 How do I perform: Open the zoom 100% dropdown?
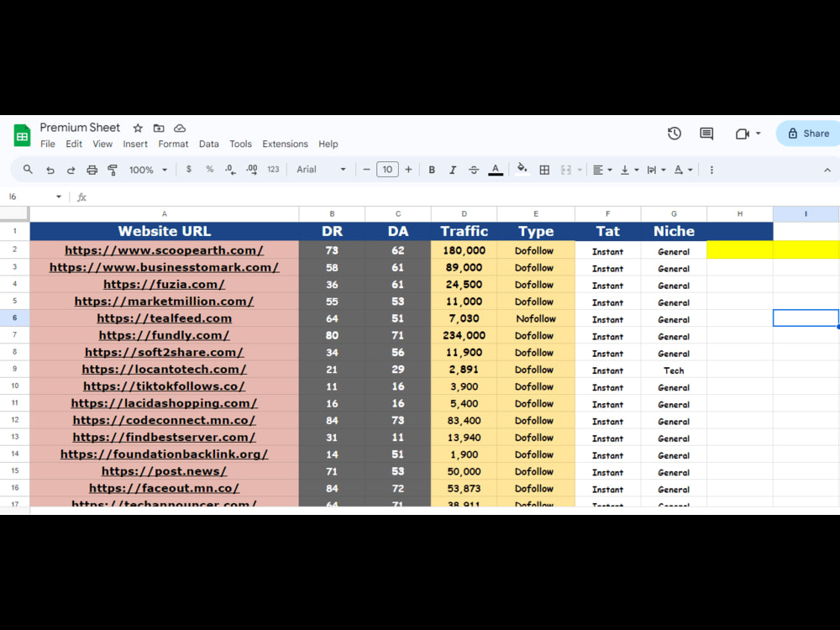point(148,170)
